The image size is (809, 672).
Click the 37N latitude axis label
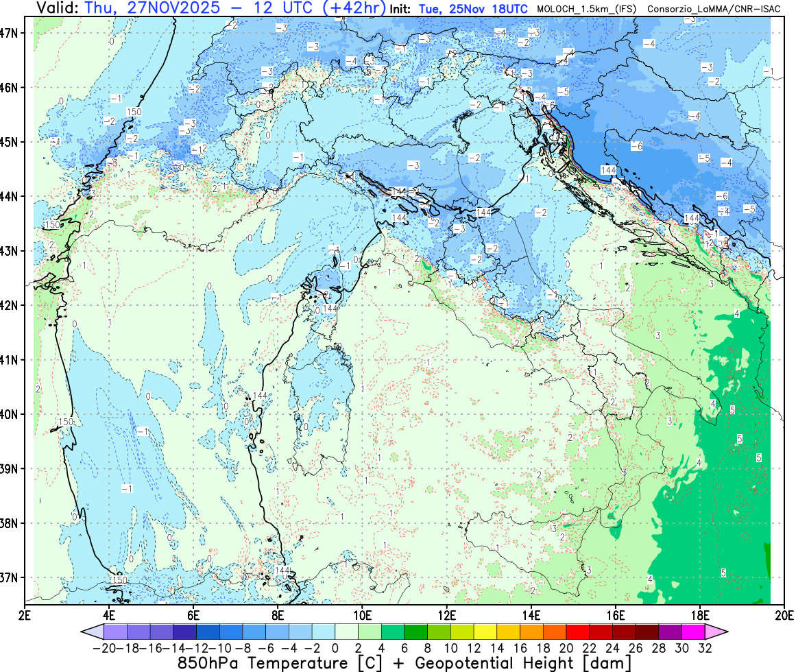pos(13,577)
